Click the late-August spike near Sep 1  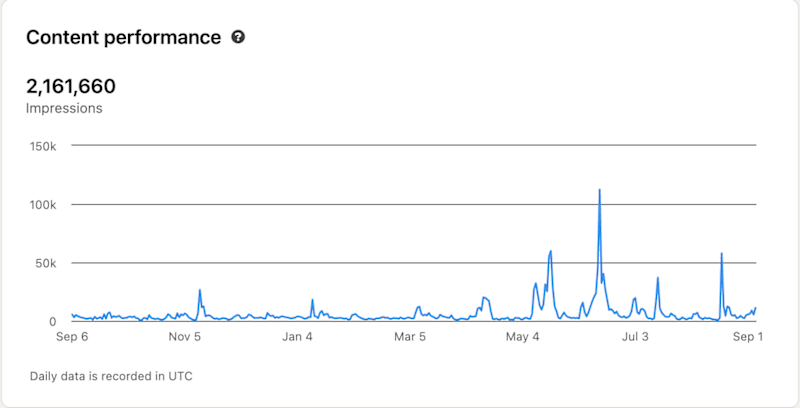721,253
